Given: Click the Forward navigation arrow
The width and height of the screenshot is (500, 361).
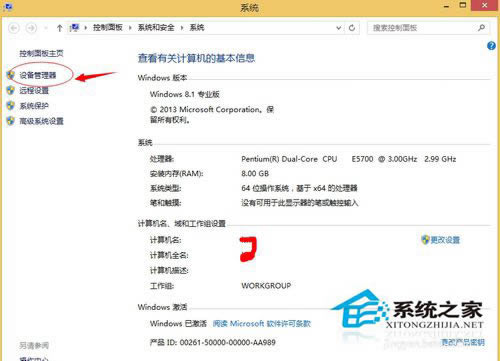Looking at the screenshot, I should (31, 28).
